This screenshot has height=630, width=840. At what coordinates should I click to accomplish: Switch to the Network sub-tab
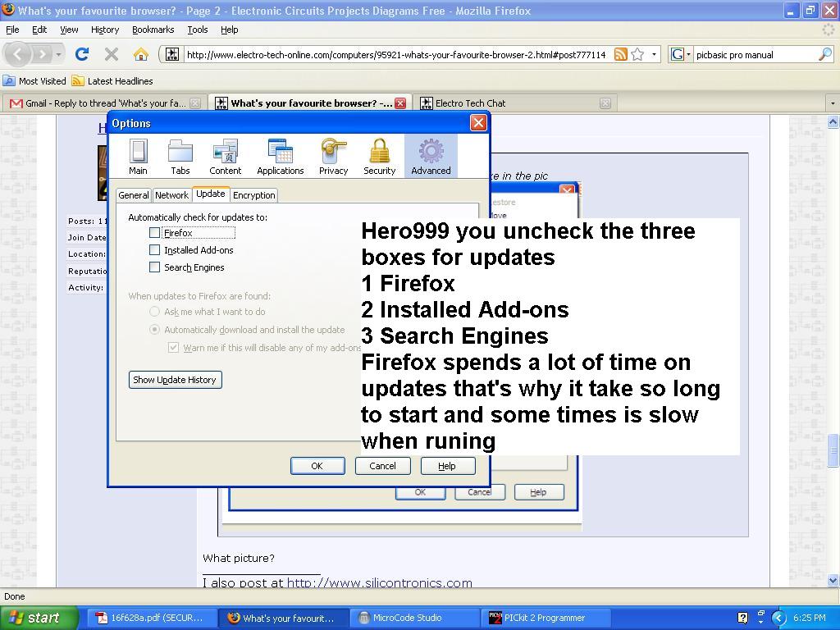click(x=171, y=195)
